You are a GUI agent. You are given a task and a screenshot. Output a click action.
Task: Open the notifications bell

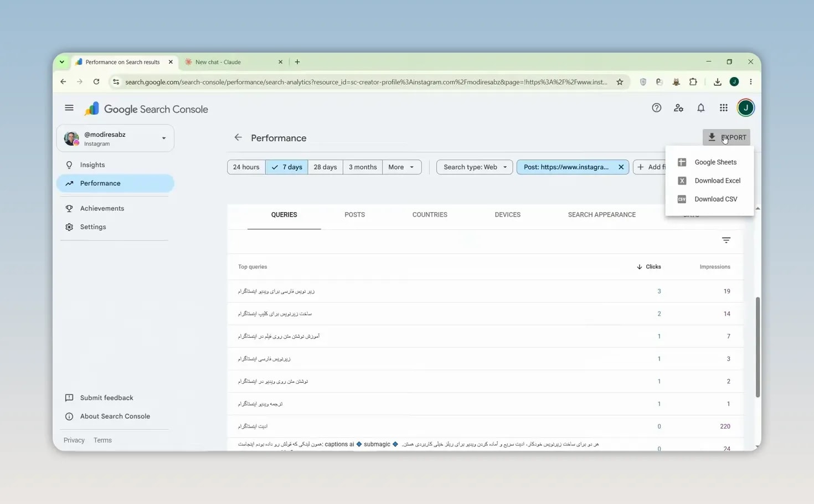(x=701, y=108)
